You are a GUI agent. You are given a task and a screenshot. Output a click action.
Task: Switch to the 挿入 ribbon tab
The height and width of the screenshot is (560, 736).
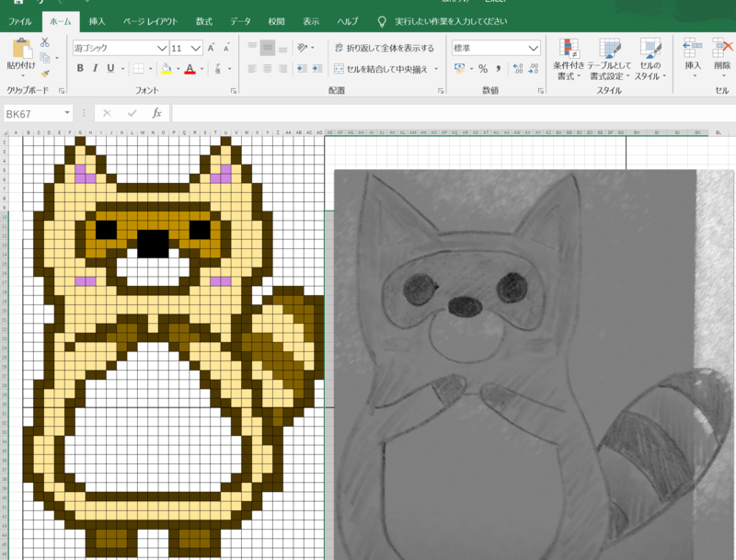(x=98, y=21)
